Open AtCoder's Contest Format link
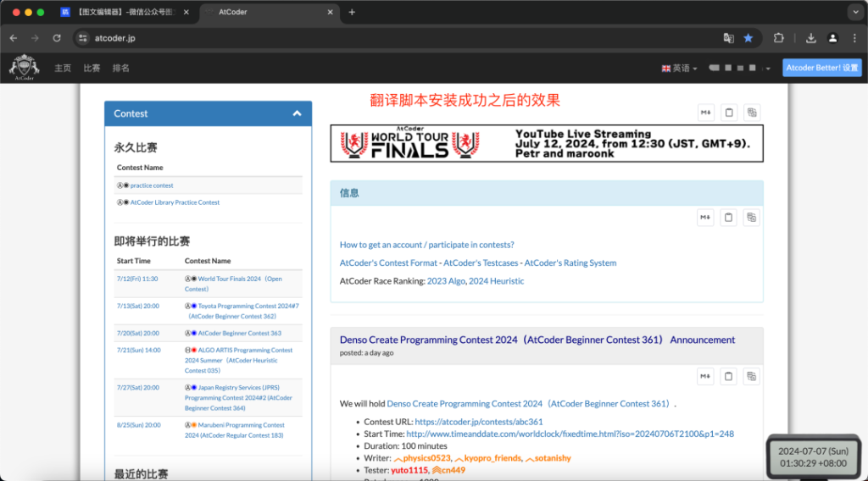This screenshot has height=481, width=868. coord(388,263)
